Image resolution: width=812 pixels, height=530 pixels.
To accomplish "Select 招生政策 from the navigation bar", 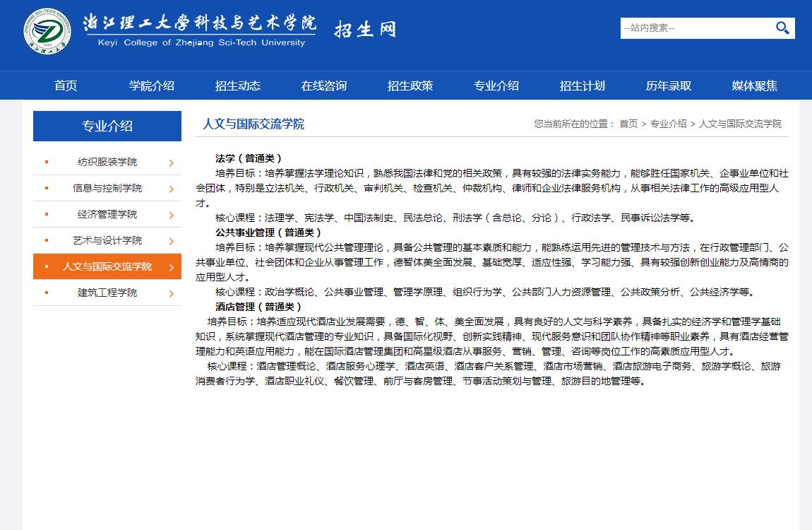I will pyautogui.click(x=410, y=86).
